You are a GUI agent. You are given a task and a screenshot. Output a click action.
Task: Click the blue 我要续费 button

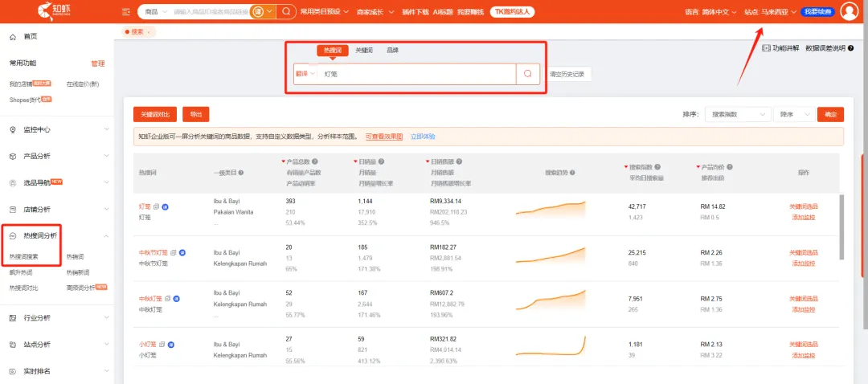(818, 11)
